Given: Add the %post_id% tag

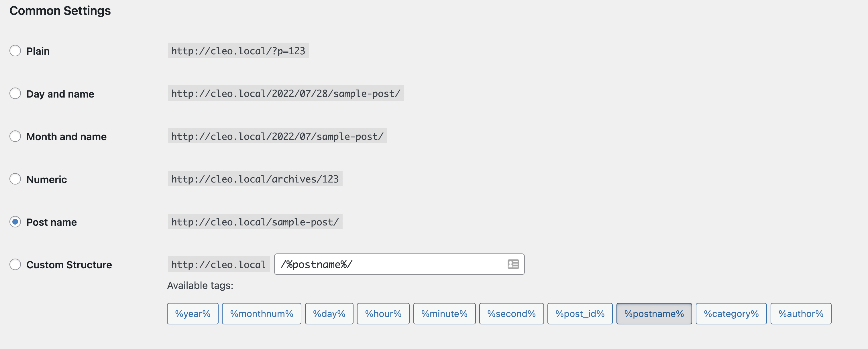Looking at the screenshot, I should click(x=580, y=313).
